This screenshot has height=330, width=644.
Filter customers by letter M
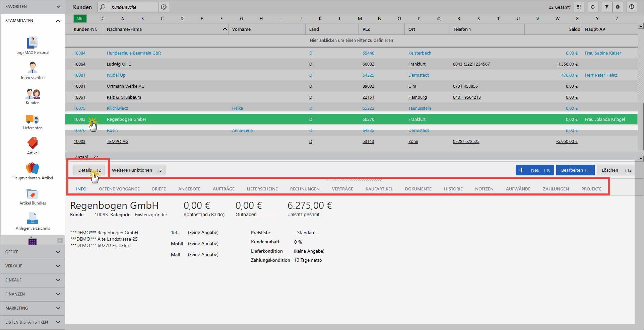(360, 19)
